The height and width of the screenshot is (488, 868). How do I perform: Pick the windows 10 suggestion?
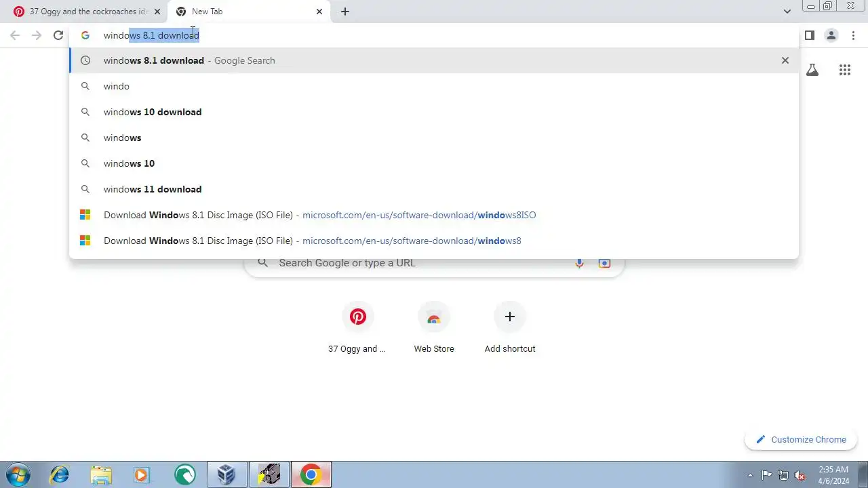tap(434, 163)
